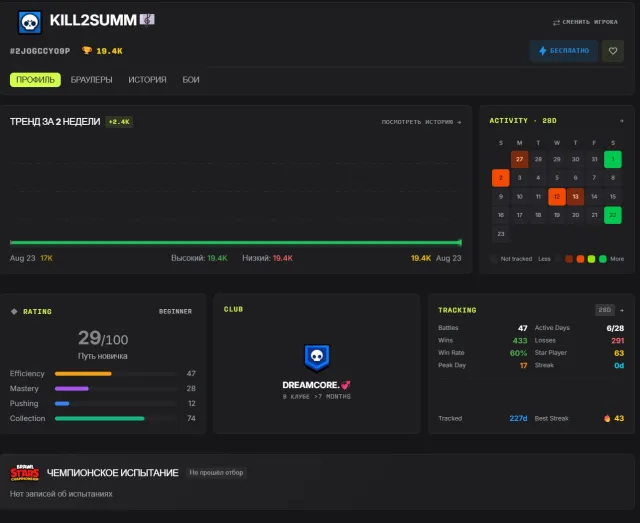Click the brightest green legend swatch
This screenshot has width=640, height=523.
coord(602,259)
